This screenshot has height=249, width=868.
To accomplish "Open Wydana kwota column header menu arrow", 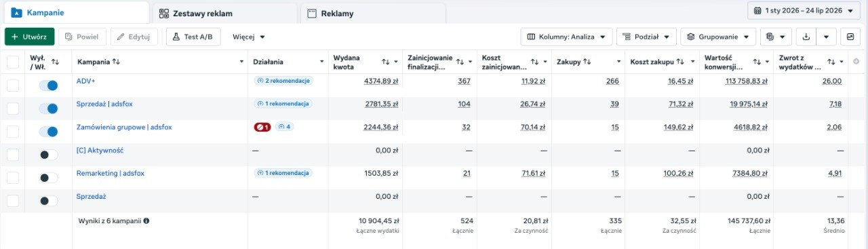I will click(396, 62).
